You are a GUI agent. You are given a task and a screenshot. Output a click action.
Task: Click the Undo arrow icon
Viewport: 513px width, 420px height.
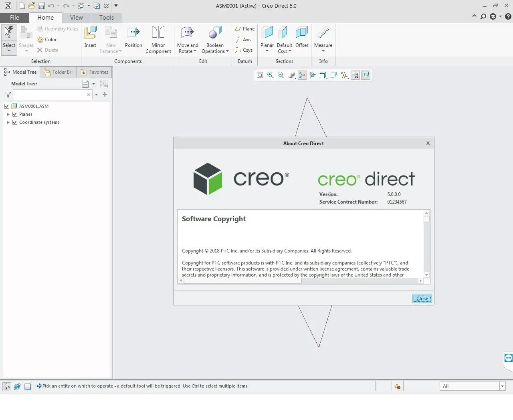coord(51,6)
